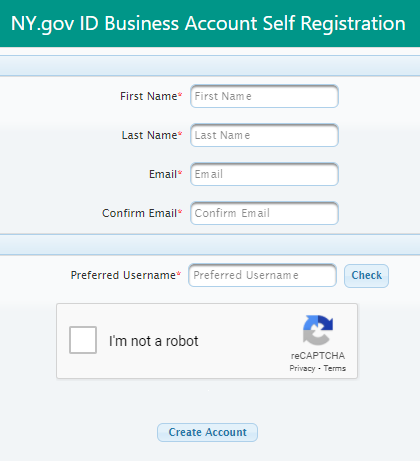Focus the First Name text field
The width and height of the screenshot is (420, 461).
click(264, 96)
